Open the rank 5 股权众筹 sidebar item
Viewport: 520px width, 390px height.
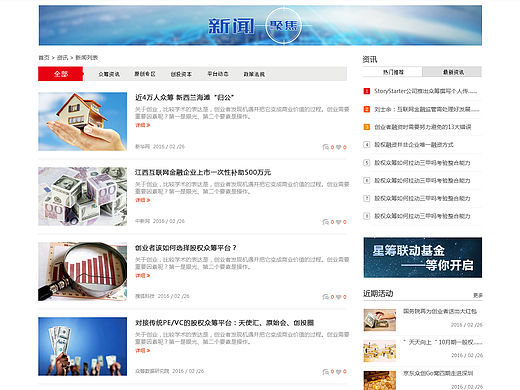coord(422,163)
